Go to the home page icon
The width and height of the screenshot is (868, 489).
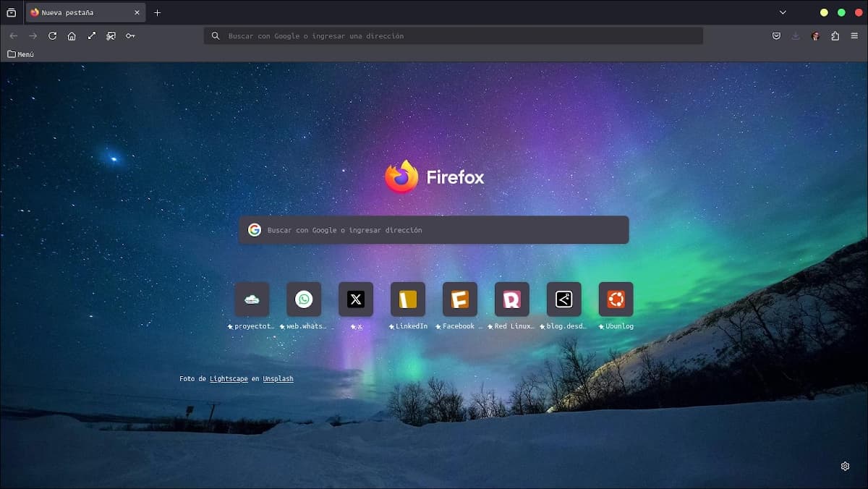72,36
